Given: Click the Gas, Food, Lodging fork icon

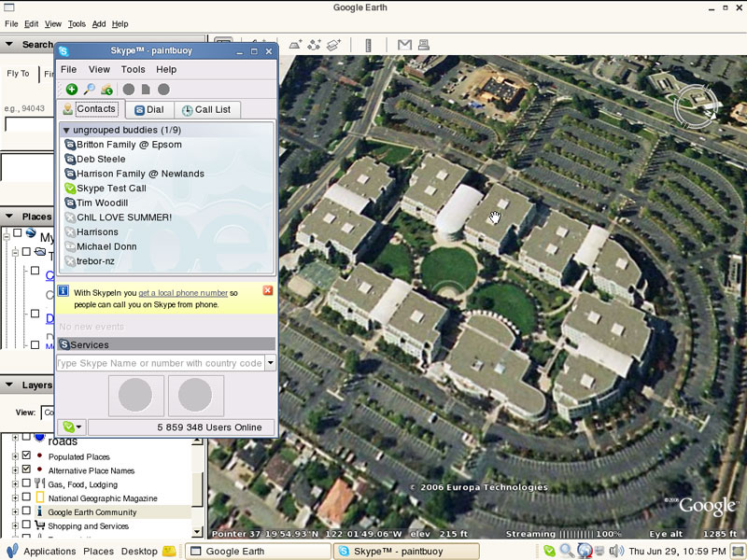Looking at the screenshot, I should 40,483.
